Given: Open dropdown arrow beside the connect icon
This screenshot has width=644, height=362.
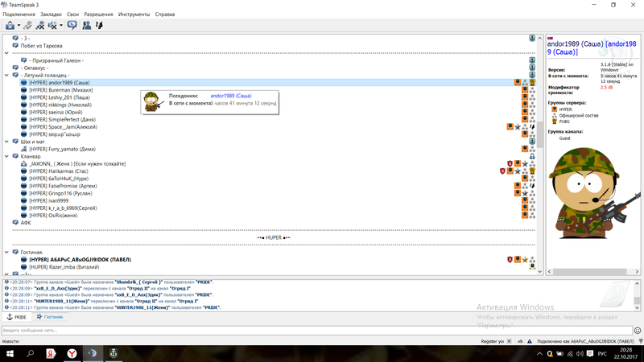Looking at the screenshot, I should pos(19,26).
